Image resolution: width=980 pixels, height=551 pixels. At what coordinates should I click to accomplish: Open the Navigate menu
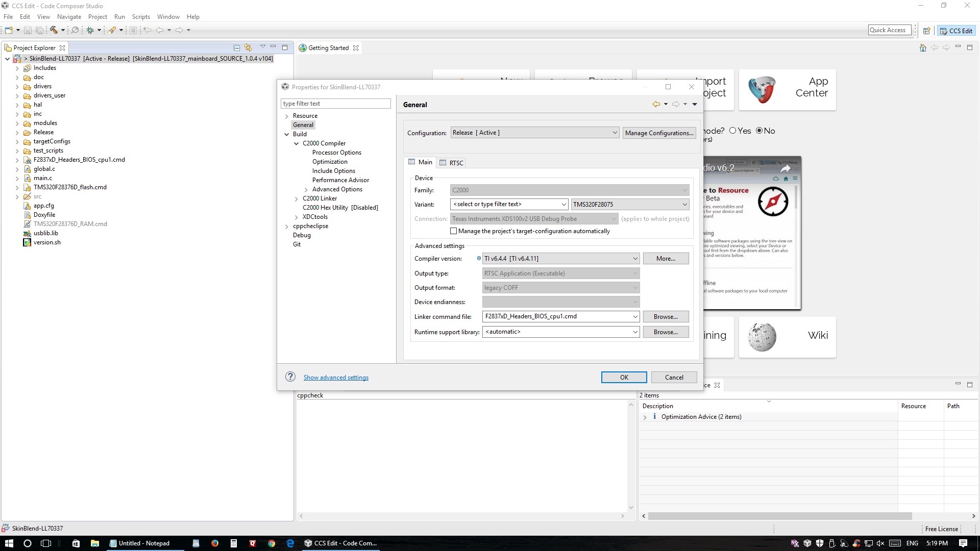pos(69,16)
